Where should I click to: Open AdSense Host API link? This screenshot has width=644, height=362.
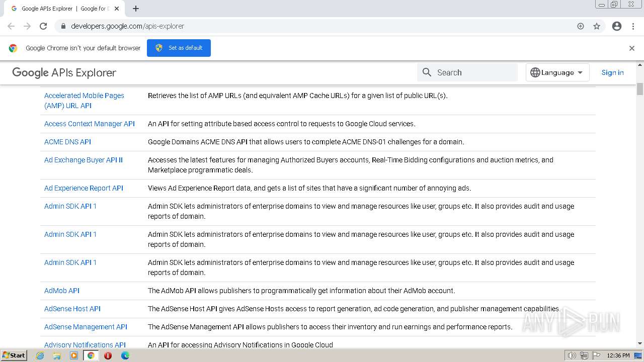click(72, 309)
